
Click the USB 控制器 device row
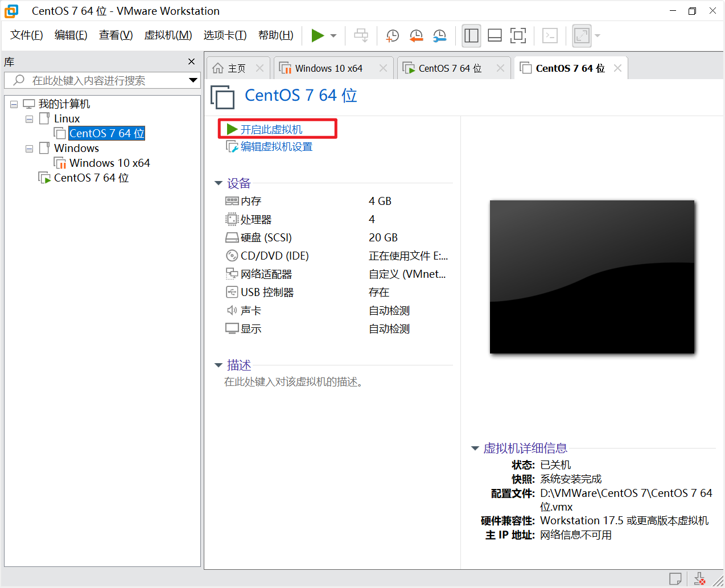pos(338,292)
